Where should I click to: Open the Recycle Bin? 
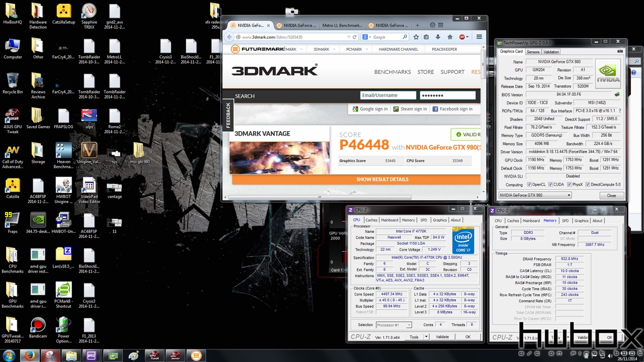[x=12, y=83]
